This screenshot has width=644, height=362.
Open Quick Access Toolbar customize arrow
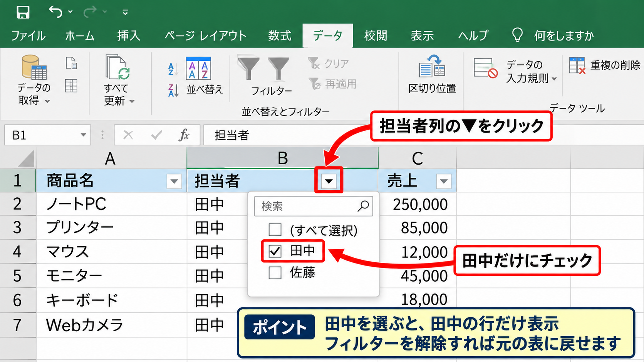[x=125, y=12]
